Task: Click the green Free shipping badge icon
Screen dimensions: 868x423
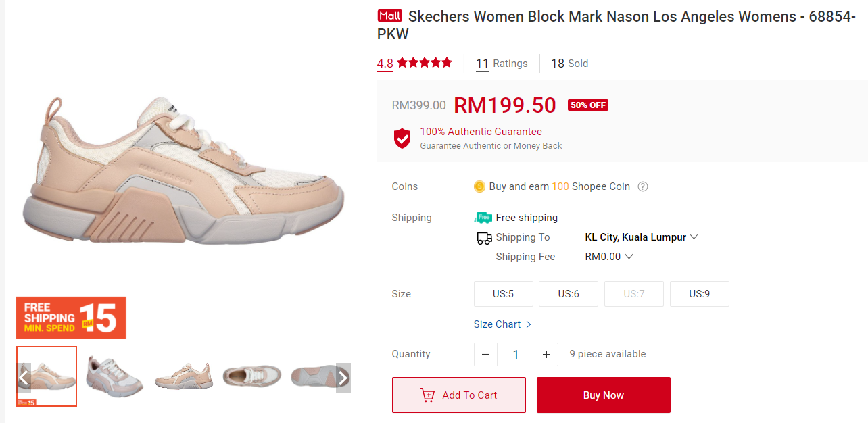Action: coord(483,218)
